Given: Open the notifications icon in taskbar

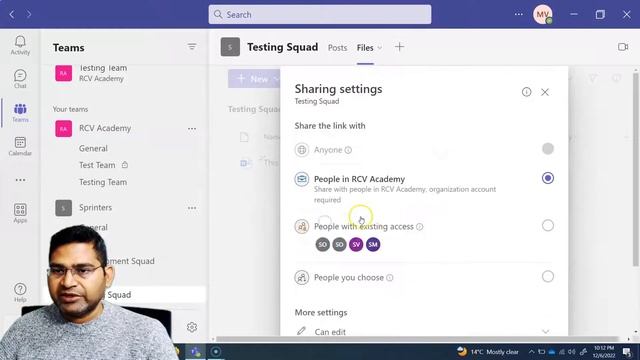Looking at the screenshot, I should (627, 351).
